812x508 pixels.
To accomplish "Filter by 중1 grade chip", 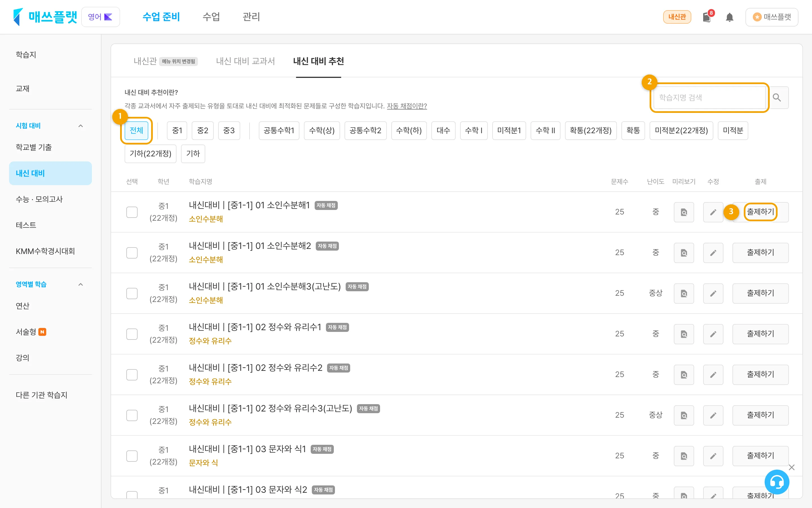I will click(x=177, y=130).
